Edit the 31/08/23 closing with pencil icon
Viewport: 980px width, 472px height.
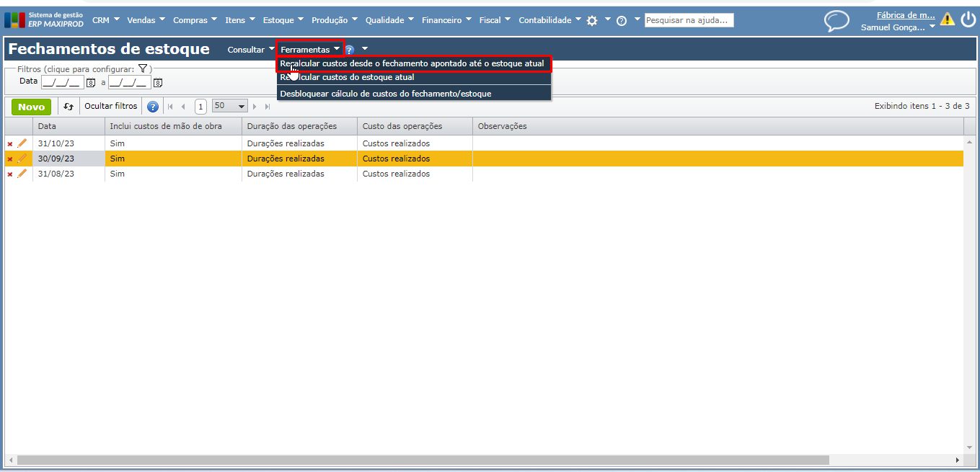tap(22, 174)
